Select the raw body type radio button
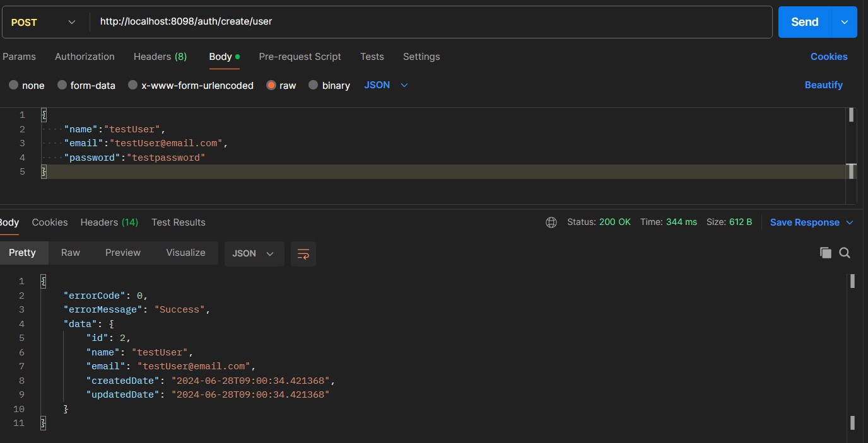This screenshot has width=868, height=443. tap(271, 85)
